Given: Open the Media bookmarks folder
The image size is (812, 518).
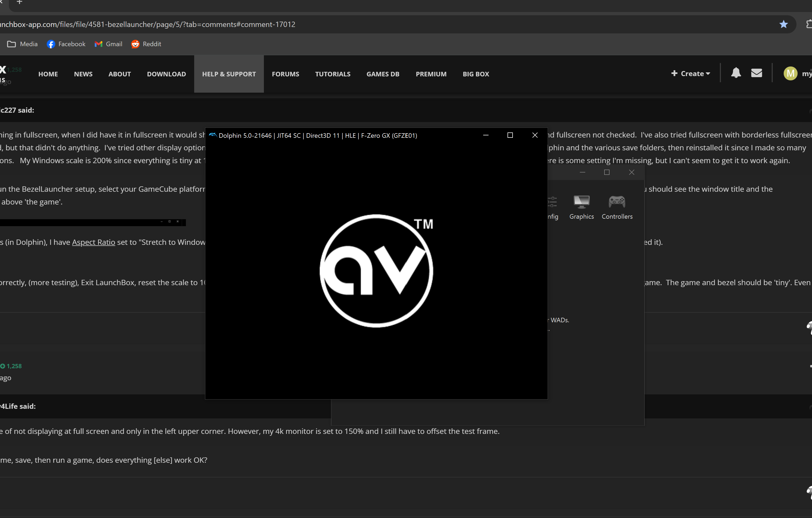Looking at the screenshot, I should click(x=22, y=44).
